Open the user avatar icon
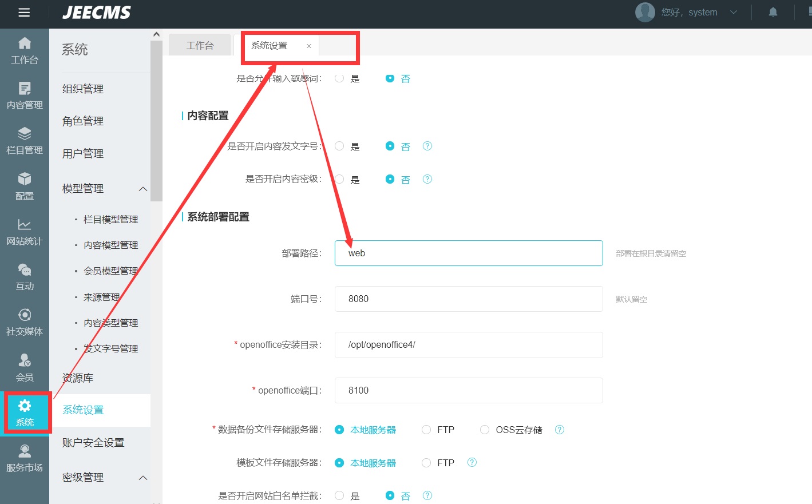The height and width of the screenshot is (504, 812). click(x=645, y=12)
